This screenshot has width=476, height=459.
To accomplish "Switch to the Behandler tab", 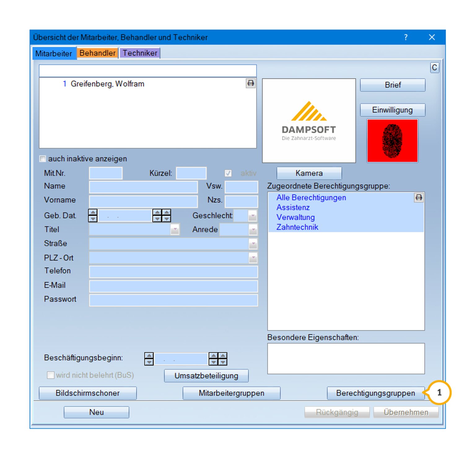I will 97,53.
